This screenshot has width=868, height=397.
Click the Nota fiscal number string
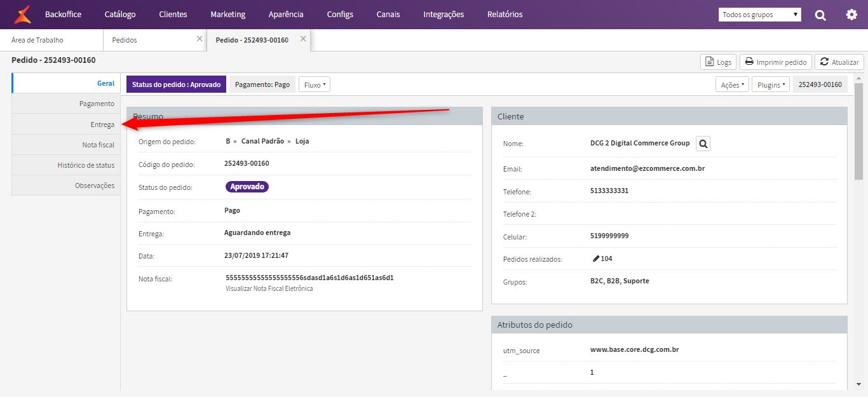click(x=309, y=278)
